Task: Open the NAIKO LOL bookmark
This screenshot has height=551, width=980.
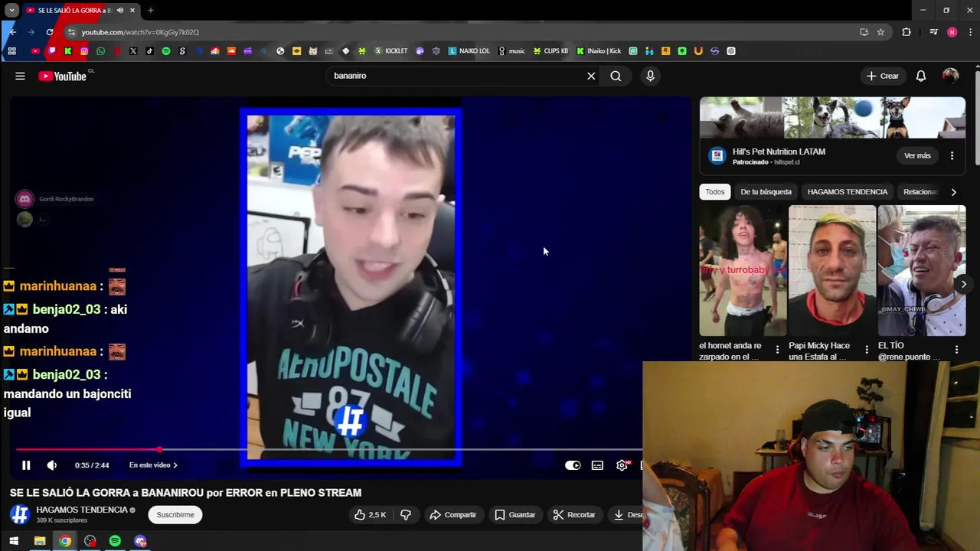Action: tap(469, 51)
